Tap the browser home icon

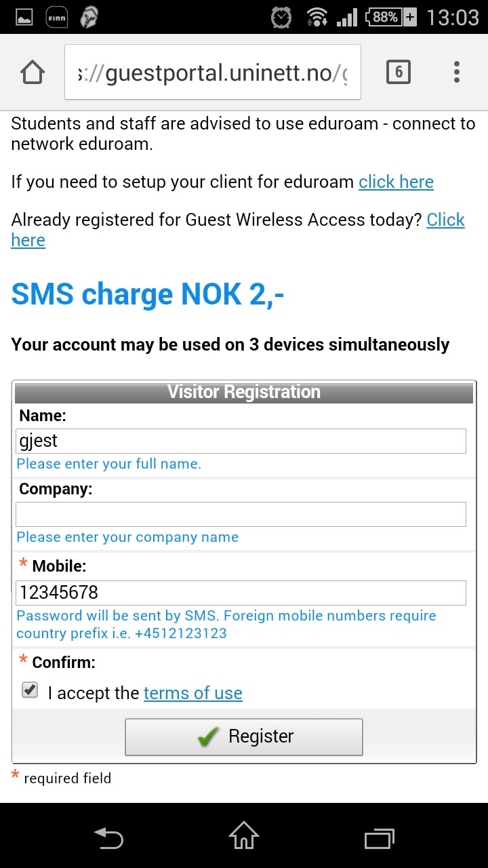click(33, 72)
